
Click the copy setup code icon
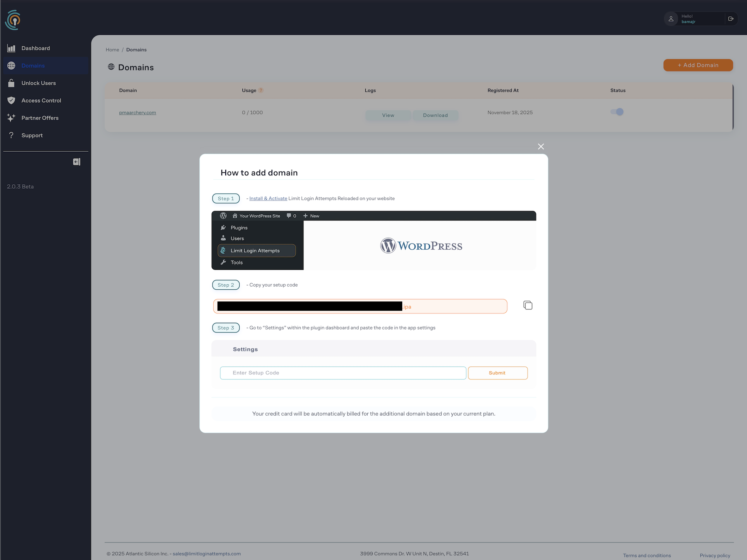pos(528,305)
